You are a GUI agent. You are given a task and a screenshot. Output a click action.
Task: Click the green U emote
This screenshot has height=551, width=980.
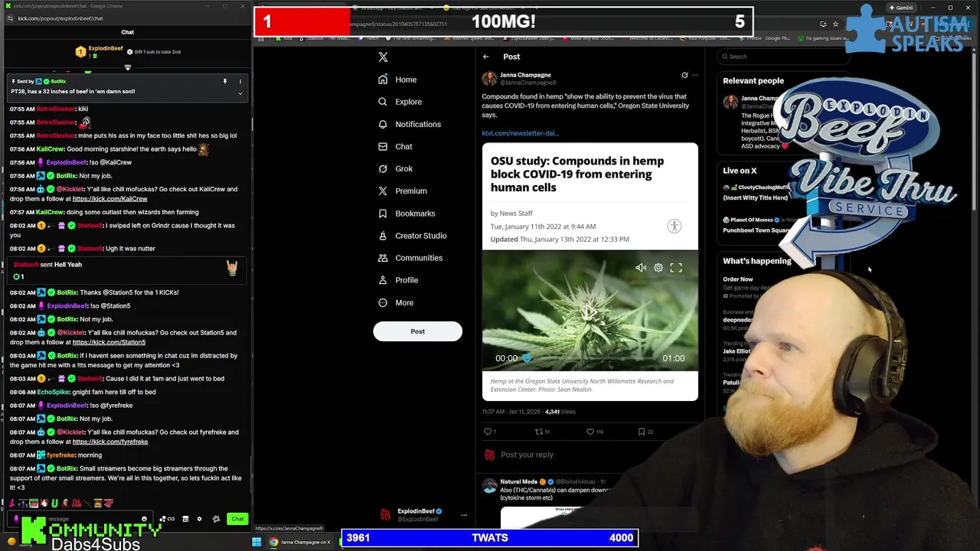(54, 504)
